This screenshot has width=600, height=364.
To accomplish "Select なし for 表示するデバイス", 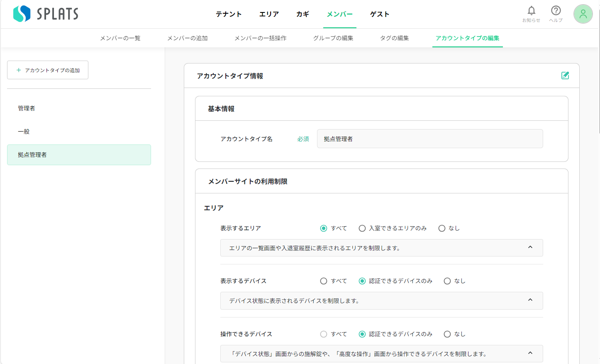I will pyautogui.click(x=447, y=281).
